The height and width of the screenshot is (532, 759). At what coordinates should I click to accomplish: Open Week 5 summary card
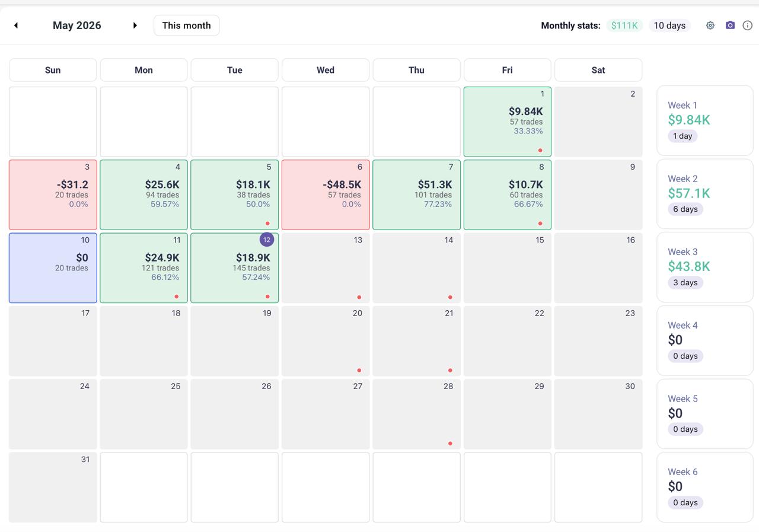(x=705, y=414)
